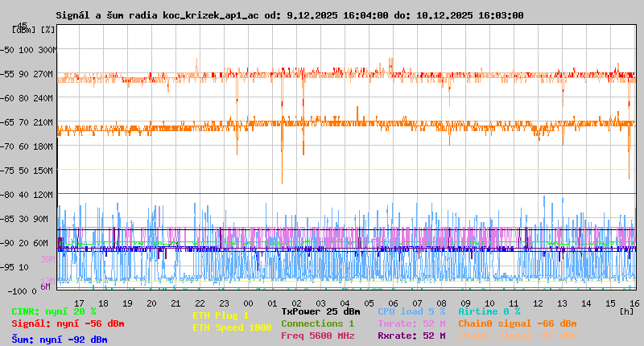Viewport: 644px width, 346px height.
Task: Click the purple Rxrate 52 M legend label
Action: (411, 336)
